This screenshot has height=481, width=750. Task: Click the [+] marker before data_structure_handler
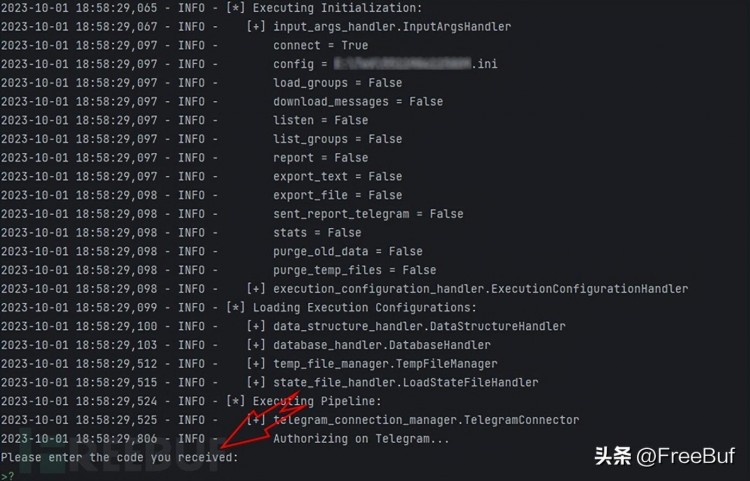click(x=255, y=326)
